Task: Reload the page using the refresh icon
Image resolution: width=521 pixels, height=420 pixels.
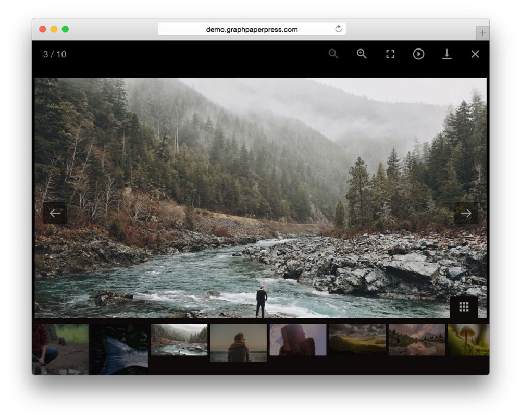Action: [338, 29]
